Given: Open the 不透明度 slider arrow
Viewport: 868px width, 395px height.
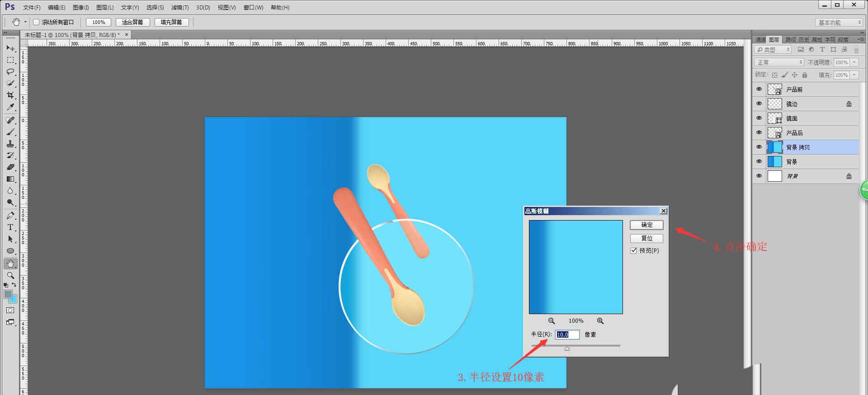Looking at the screenshot, I should (854, 62).
